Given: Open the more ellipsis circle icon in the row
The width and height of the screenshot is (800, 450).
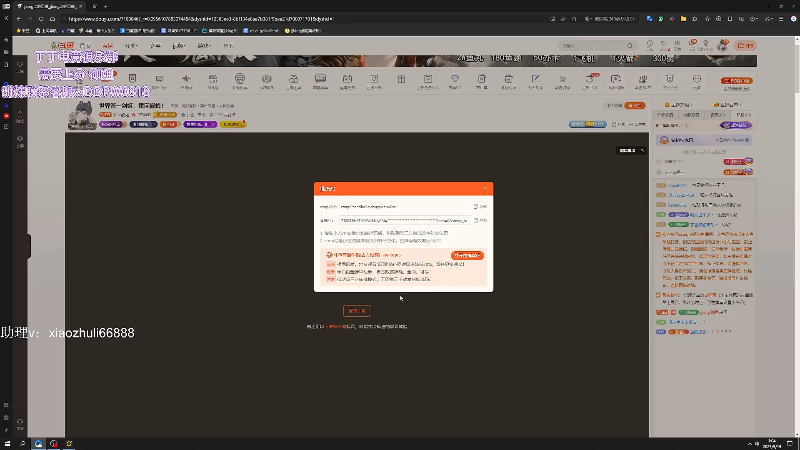Looking at the screenshot, I should 696,80.
